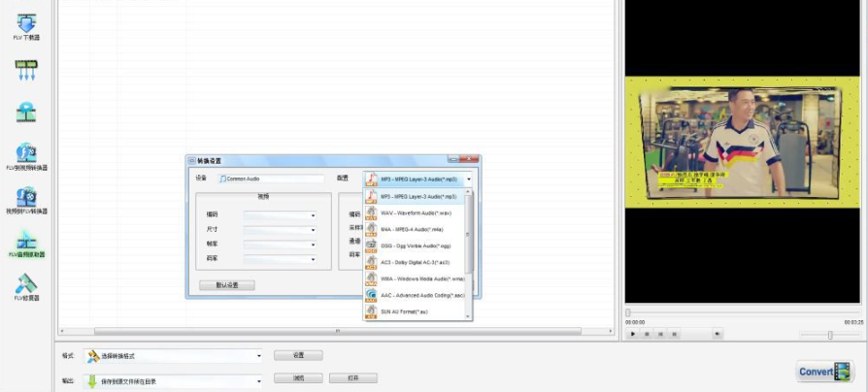Open the FLV to video converter
This screenshot has height=392, width=868.
[26, 157]
